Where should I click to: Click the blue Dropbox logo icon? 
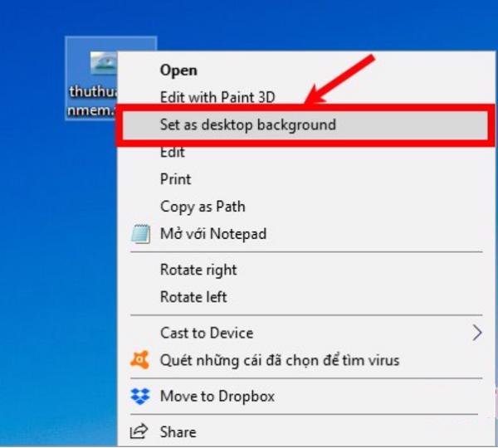(140, 397)
